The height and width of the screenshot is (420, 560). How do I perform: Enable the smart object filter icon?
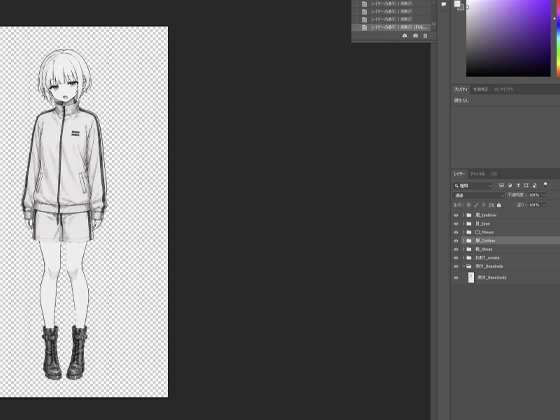[535, 185]
